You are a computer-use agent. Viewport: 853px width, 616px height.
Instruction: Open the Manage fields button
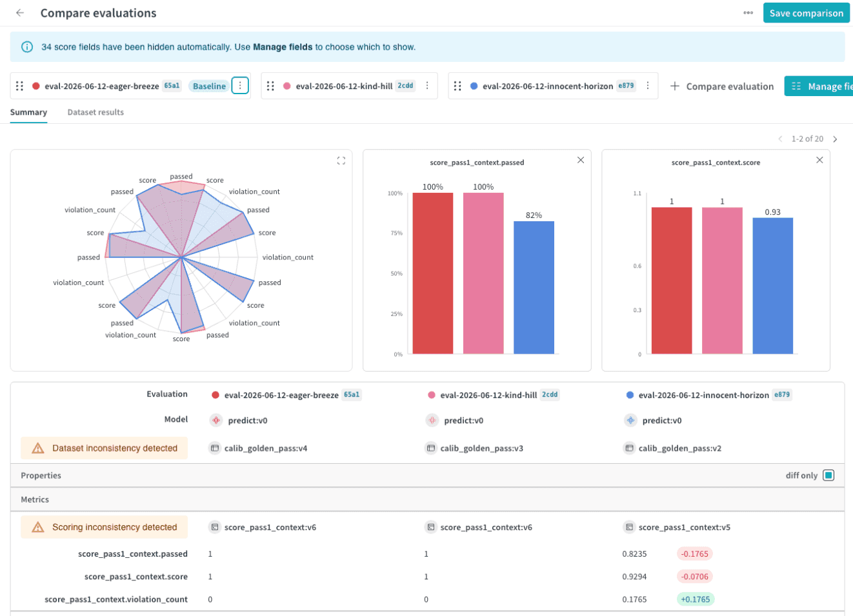[819, 86]
